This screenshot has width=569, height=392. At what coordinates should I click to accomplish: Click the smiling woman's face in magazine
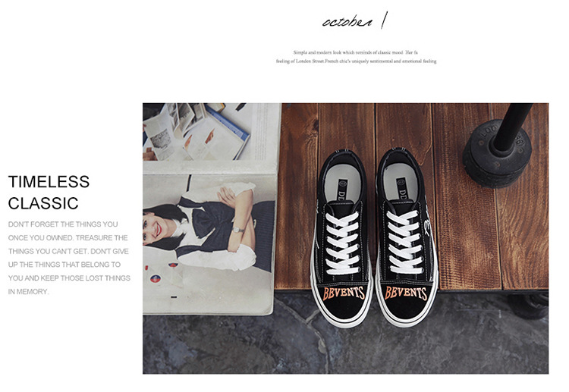pyautogui.click(x=156, y=227)
